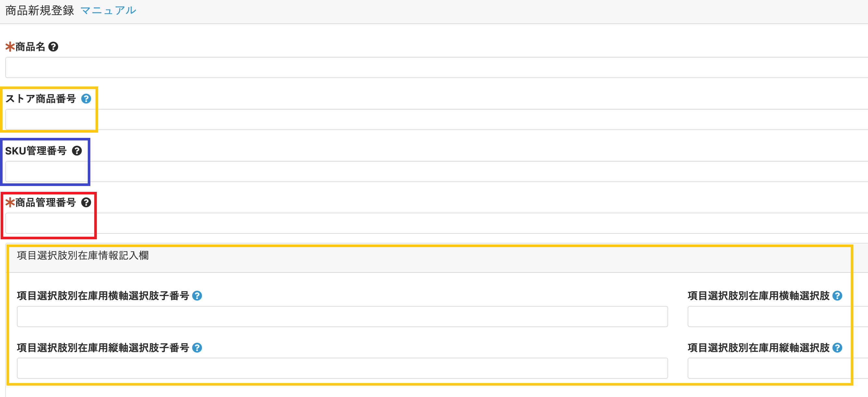The height and width of the screenshot is (397, 868).
Task: Click the 商品新規登録 page title
Action: [40, 10]
